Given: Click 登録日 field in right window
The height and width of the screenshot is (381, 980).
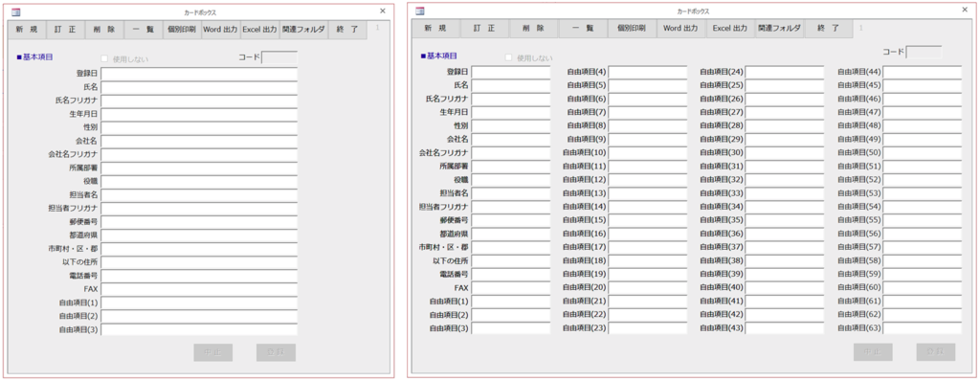Looking at the screenshot, I should (x=511, y=72).
